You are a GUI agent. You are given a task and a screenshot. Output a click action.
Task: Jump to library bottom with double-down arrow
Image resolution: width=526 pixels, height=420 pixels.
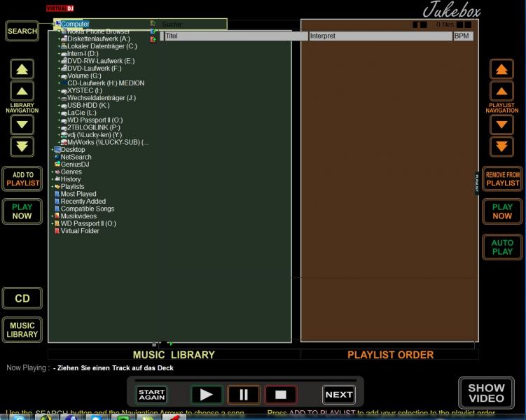point(22,146)
